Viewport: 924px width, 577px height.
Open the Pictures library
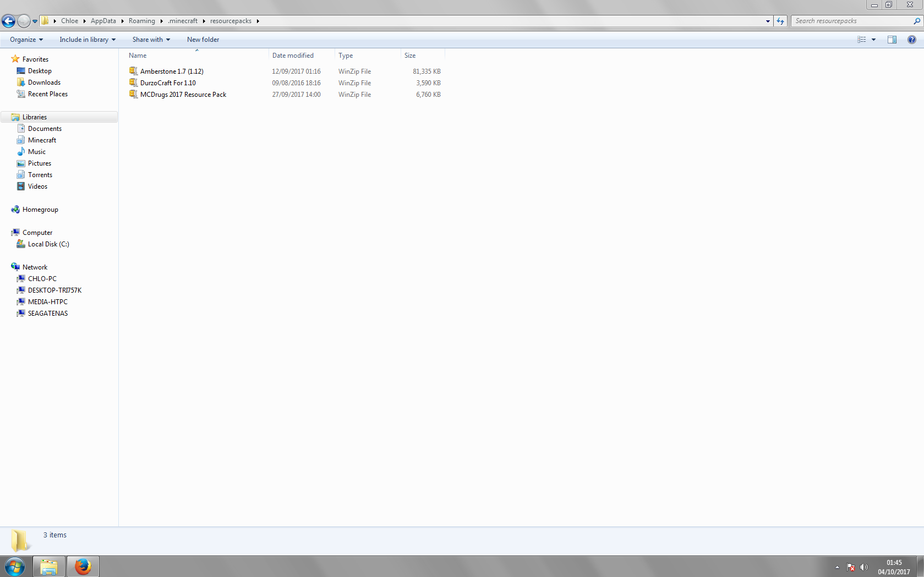[40, 163]
